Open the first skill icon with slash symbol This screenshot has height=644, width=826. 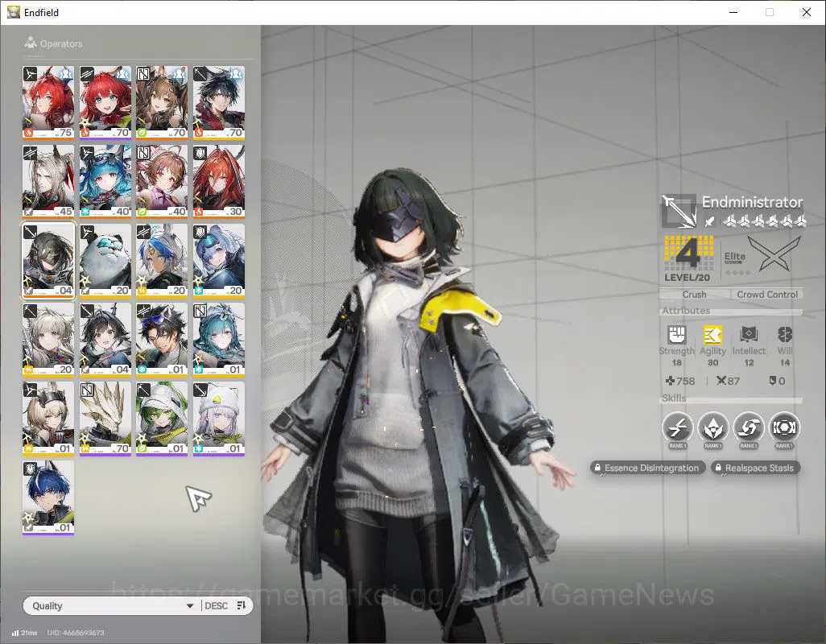click(677, 427)
